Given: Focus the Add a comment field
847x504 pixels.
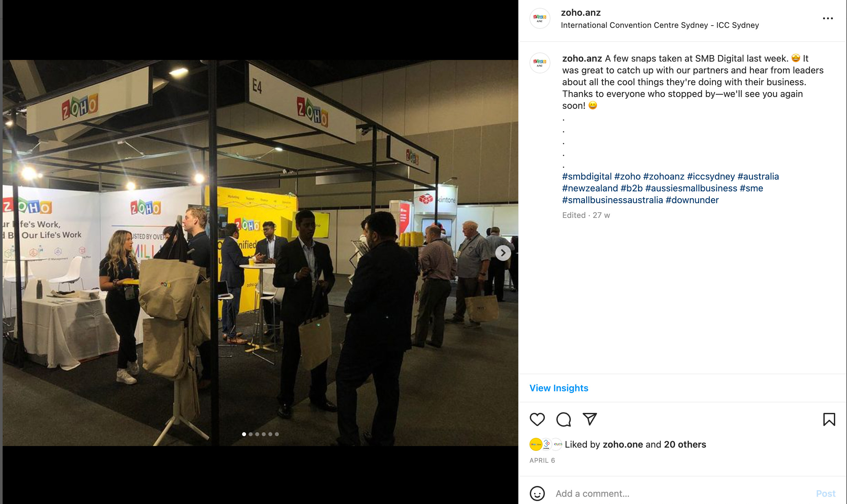Looking at the screenshot, I should (x=683, y=493).
